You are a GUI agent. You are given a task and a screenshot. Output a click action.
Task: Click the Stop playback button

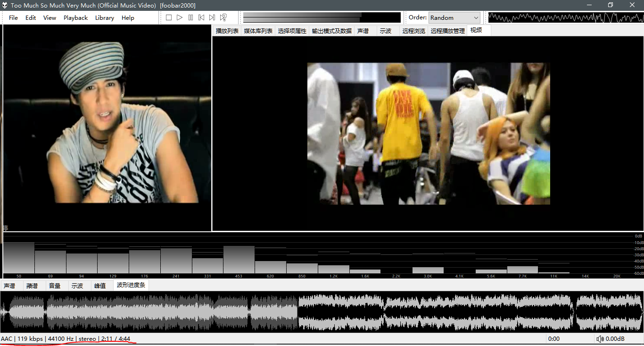(169, 17)
